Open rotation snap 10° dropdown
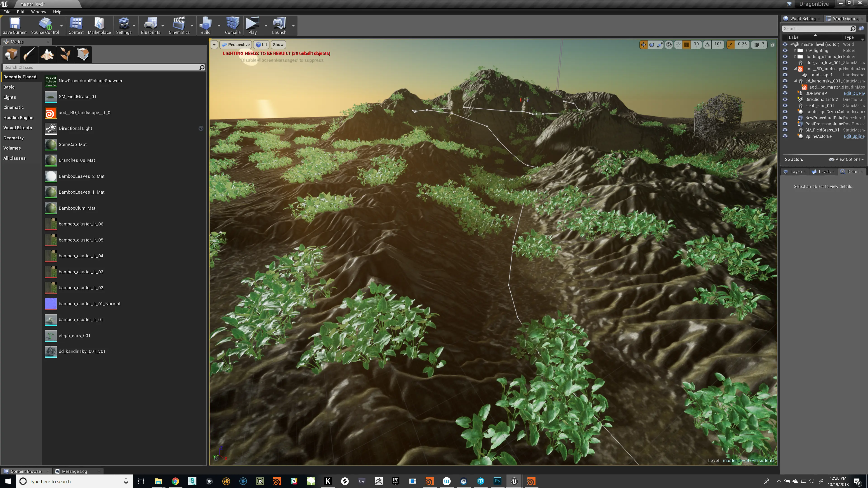Viewport: 868px width, 488px height. pos(718,45)
